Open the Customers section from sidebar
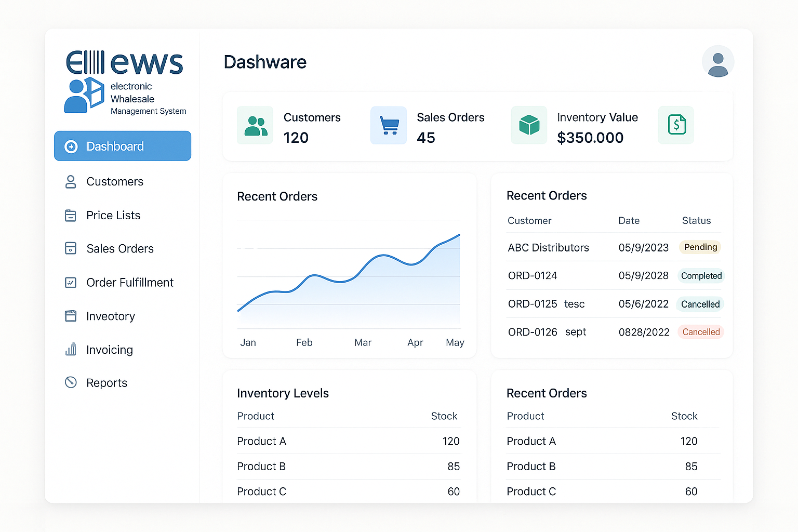This screenshot has height=532, width=798. pos(115,182)
